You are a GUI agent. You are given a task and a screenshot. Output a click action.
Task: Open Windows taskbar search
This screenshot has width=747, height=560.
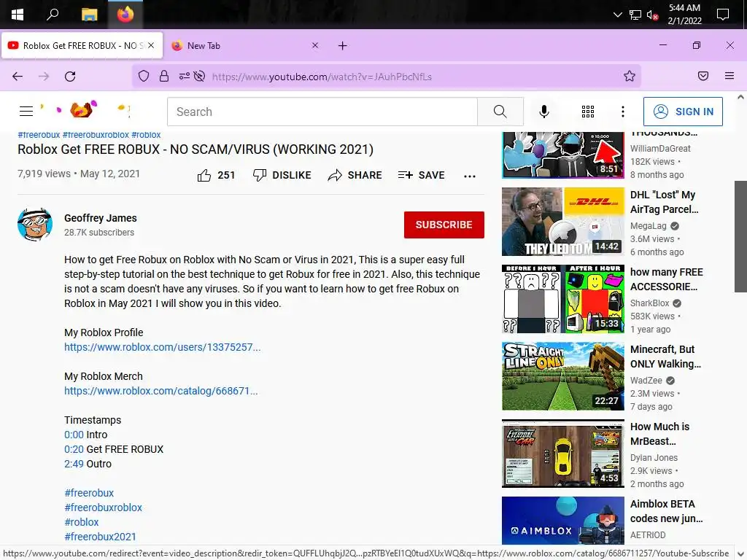53,15
